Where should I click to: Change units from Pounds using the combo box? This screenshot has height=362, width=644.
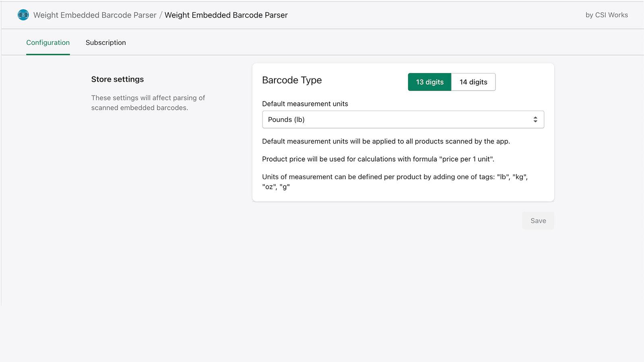pos(402,119)
